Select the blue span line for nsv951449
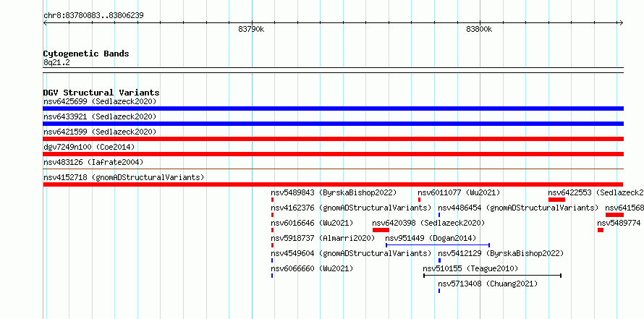Screen dimensions: 644x319 438,245
